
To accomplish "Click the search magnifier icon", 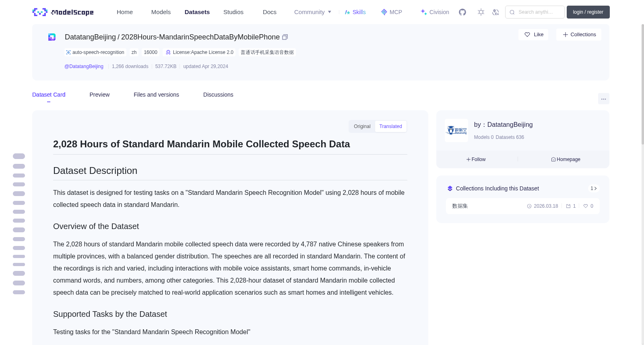I will coord(512,12).
